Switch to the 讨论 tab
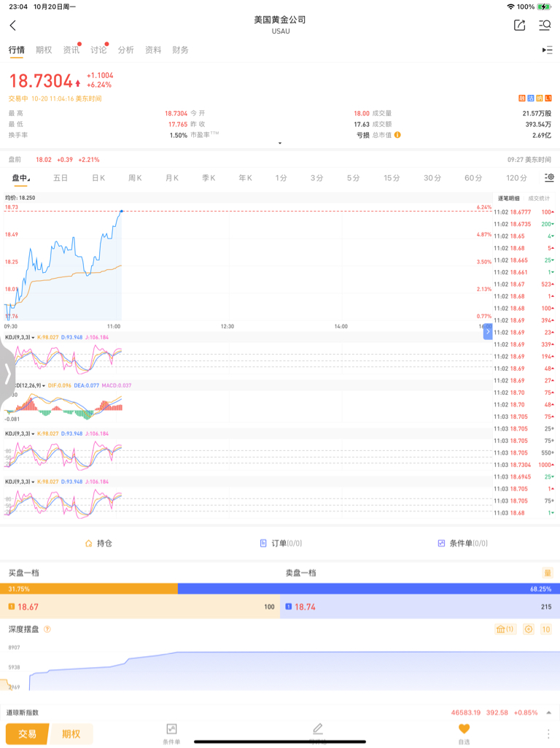560x748 pixels. coord(98,50)
